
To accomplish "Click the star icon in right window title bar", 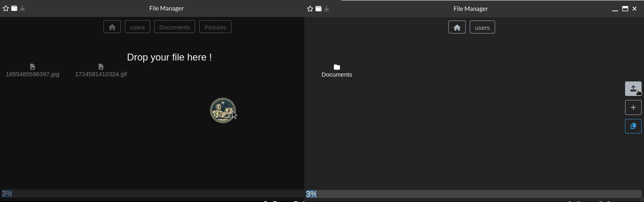I will 310,9.
